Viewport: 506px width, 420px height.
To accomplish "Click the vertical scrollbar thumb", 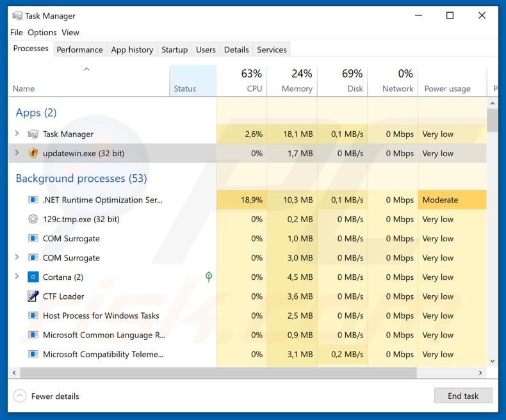I will (493, 120).
